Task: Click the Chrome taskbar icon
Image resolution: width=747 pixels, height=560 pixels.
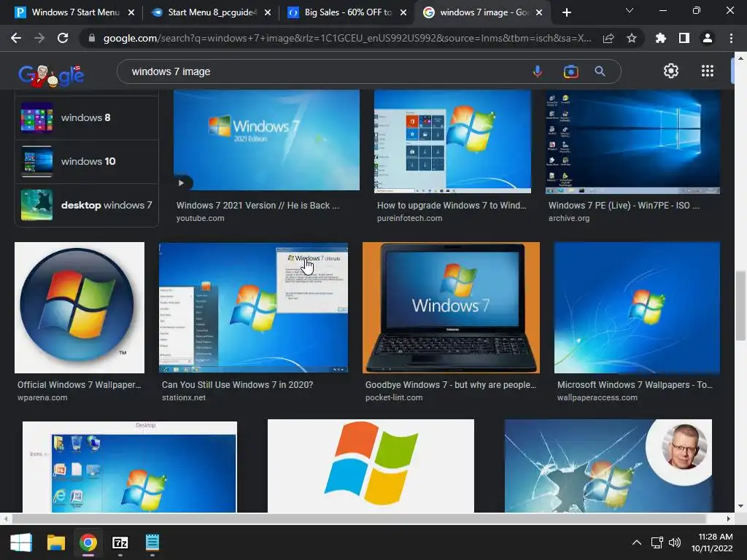Action: pyautogui.click(x=88, y=542)
